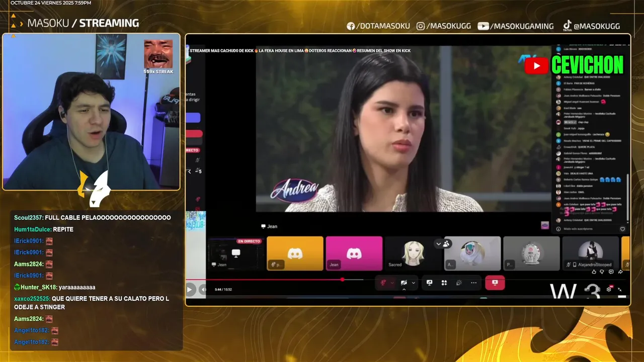Open the camera options dropdown arrow
Image resolution: width=644 pixels, height=362 pixels.
click(x=414, y=283)
